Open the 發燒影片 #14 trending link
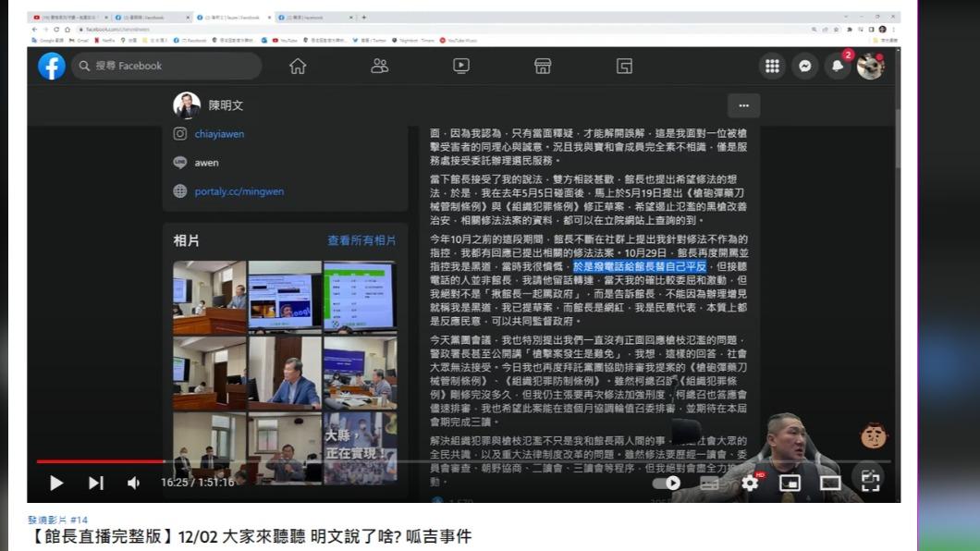Image resolution: width=980 pixels, height=551 pixels. (57, 520)
